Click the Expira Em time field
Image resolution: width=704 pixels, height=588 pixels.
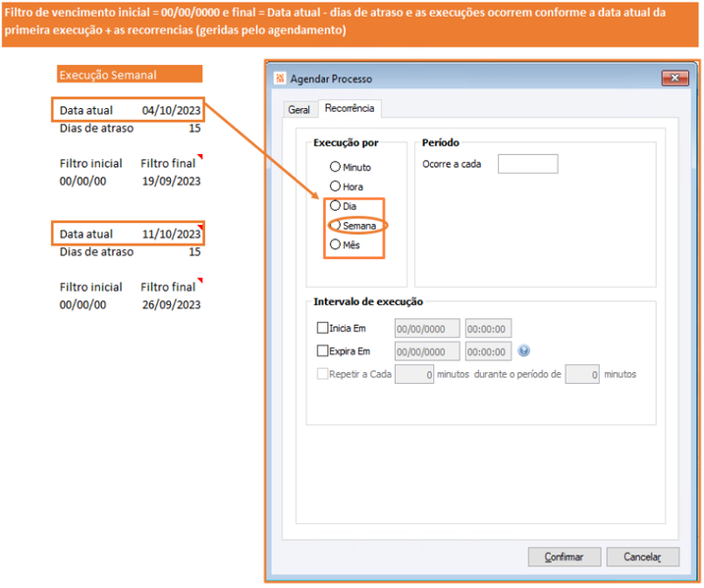488,351
